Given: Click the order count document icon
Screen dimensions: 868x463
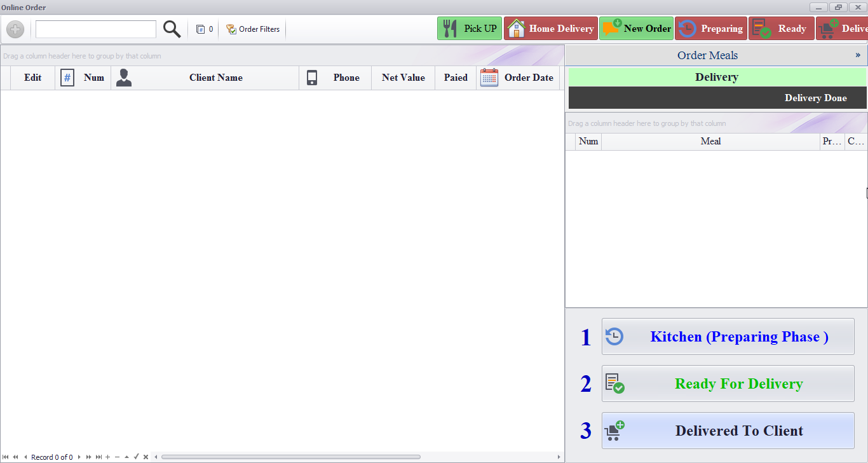Looking at the screenshot, I should click(200, 29).
